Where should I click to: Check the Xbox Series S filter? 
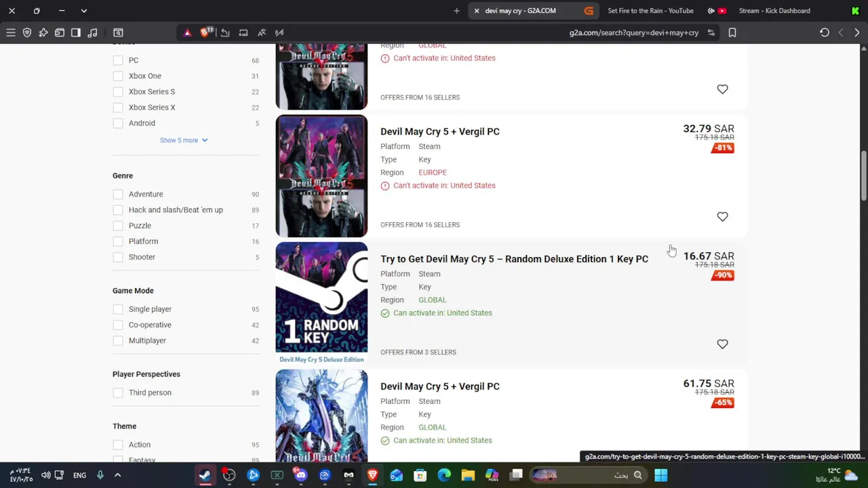coord(118,91)
